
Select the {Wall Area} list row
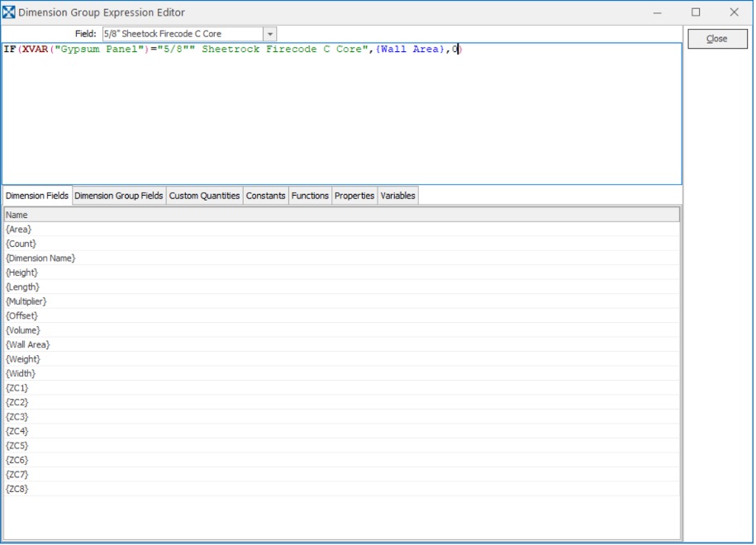[x=342, y=345]
